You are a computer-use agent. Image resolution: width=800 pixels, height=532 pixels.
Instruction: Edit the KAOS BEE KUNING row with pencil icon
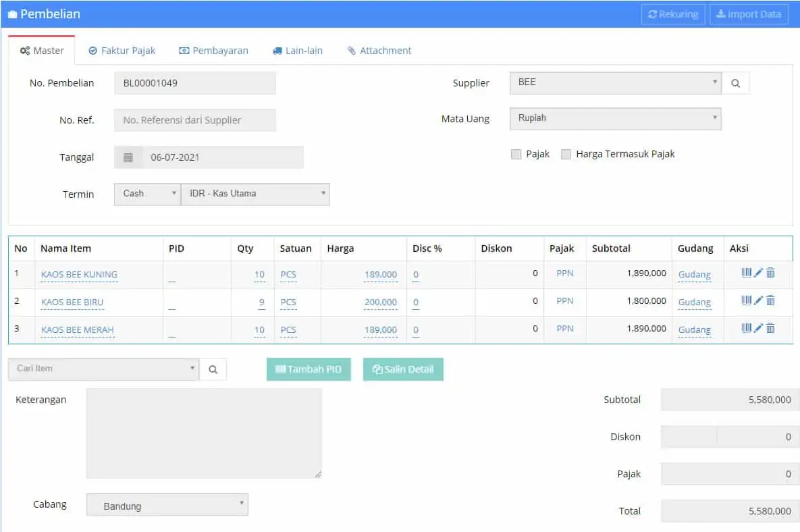(758, 273)
